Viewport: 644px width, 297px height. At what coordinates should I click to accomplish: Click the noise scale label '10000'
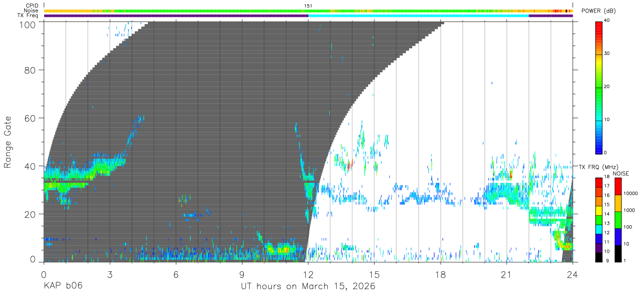pos(630,193)
